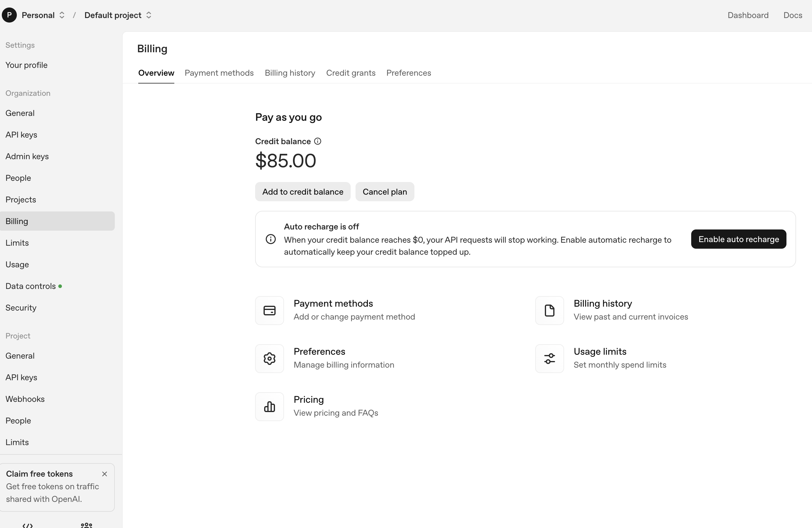Viewport: 812px width, 528px height.
Task: Open the Default project dropdown
Action: tap(118, 15)
